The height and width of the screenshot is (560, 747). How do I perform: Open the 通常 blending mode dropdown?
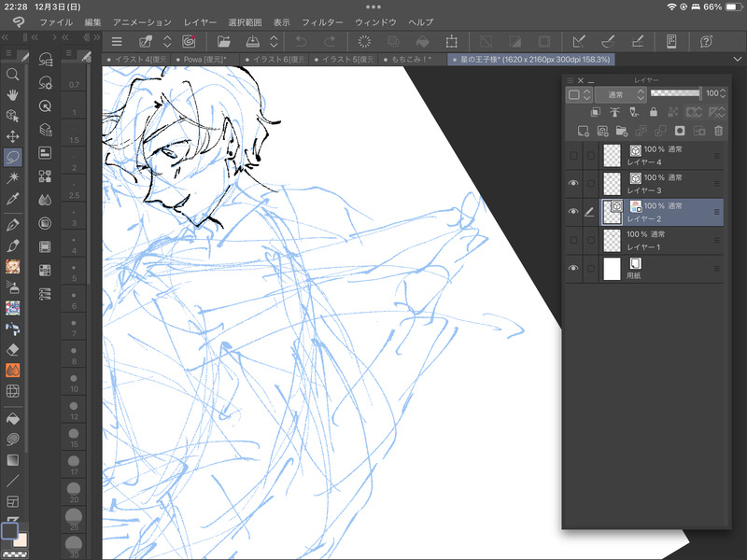tap(620, 95)
